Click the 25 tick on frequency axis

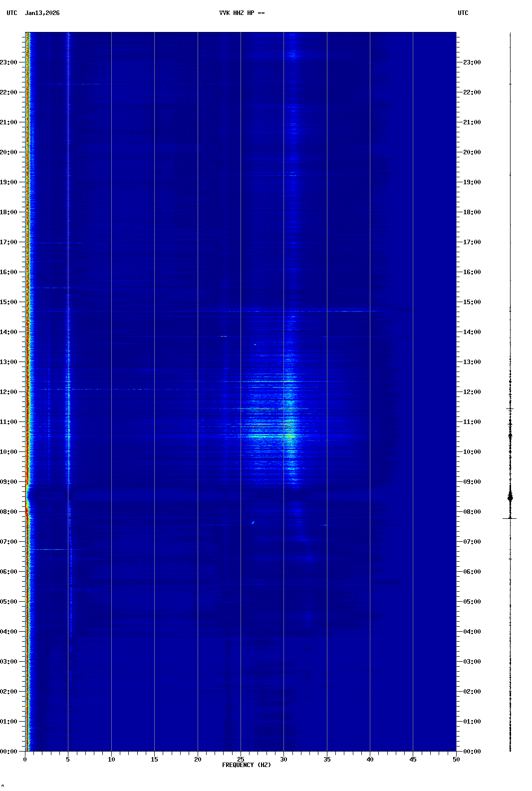[x=241, y=760]
